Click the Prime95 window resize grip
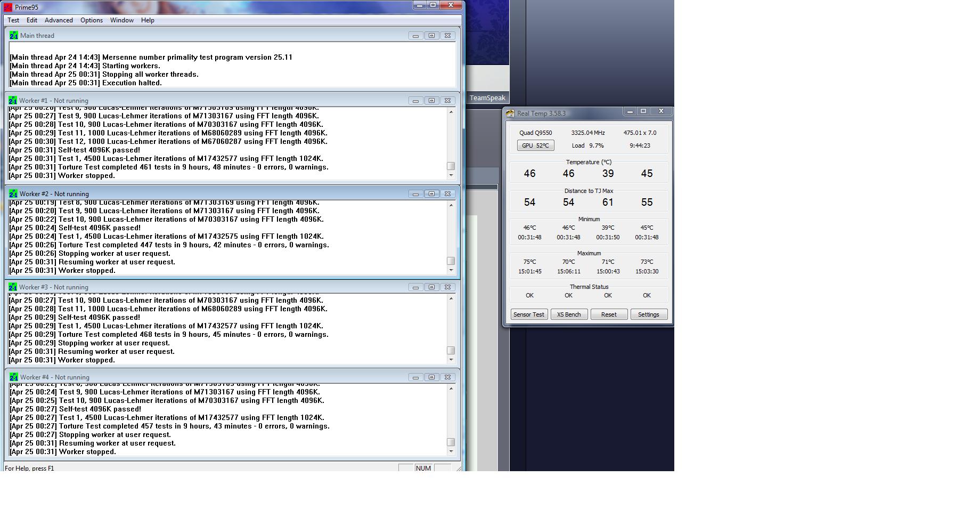This screenshot has width=980, height=525. [x=459, y=468]
